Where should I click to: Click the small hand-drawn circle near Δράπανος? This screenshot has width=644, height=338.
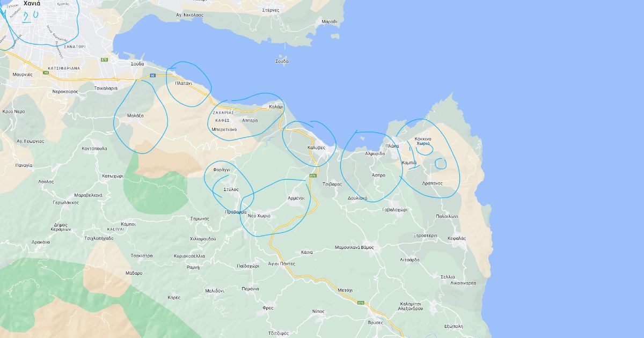[441, 163]
